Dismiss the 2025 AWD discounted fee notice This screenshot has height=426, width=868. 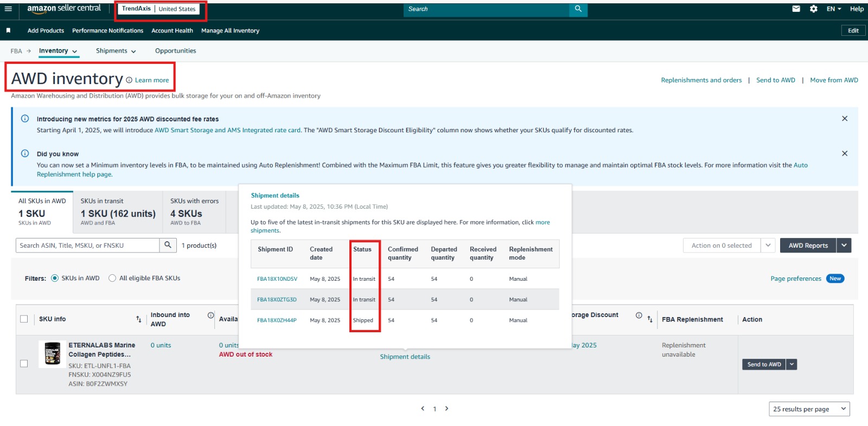(845, 119)
